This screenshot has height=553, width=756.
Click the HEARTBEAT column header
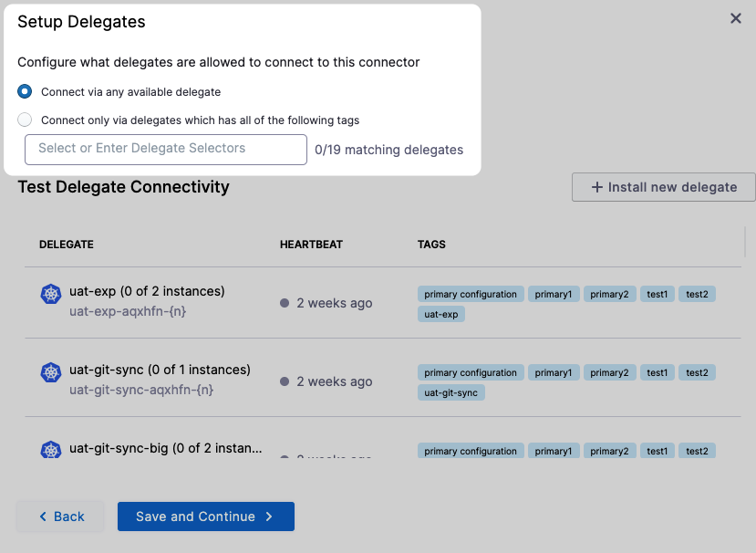coord(311,245)
